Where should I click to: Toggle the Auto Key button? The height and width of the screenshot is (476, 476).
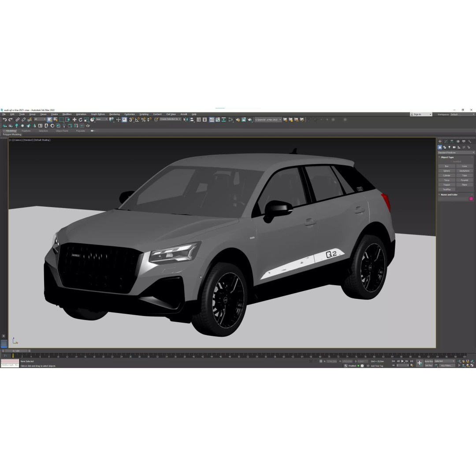pyautogui.click(x=429, y=361)
